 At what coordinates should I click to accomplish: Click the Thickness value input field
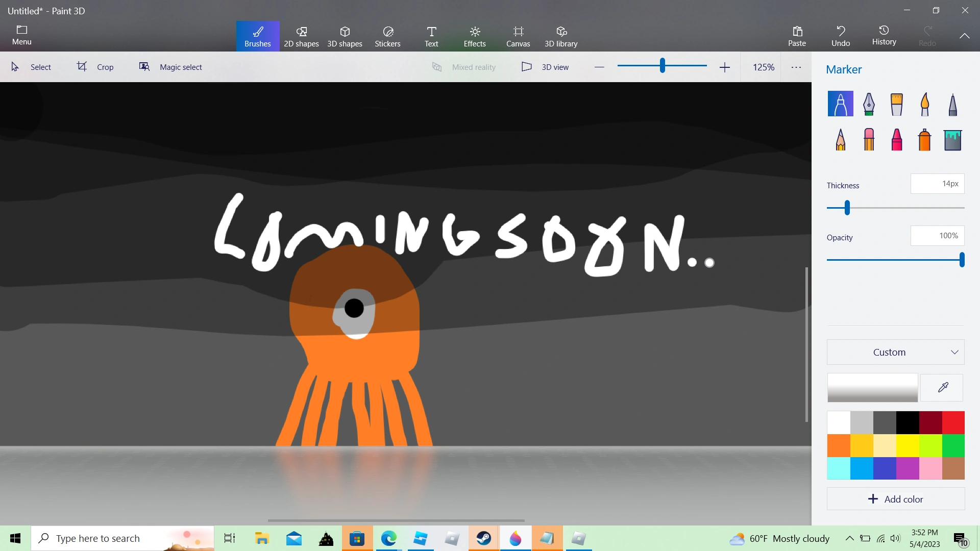point(937,184)
